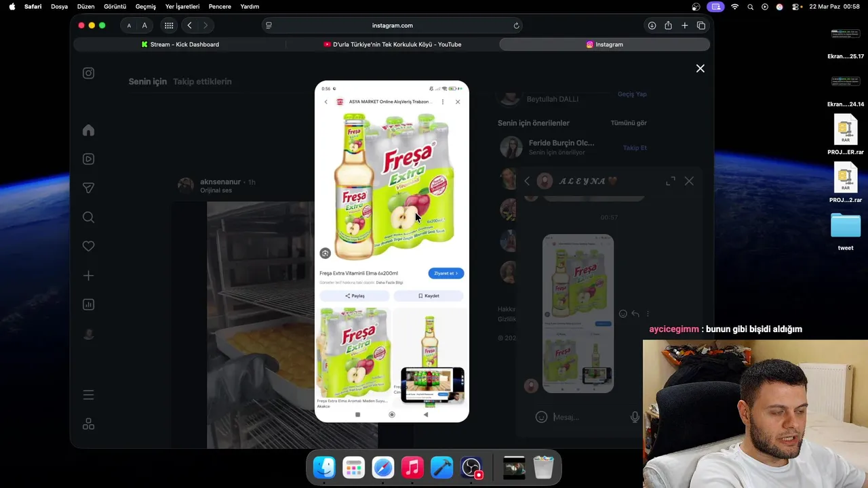
Task: Select the Instagram Safari tab
Action: pyautogui.click(x=605, y=44)
